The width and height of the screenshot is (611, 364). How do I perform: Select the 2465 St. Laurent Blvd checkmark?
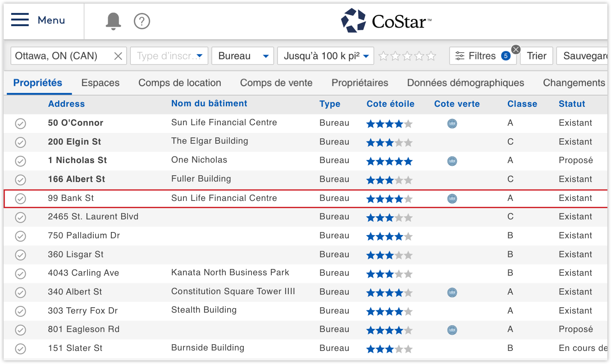[20, 217]
